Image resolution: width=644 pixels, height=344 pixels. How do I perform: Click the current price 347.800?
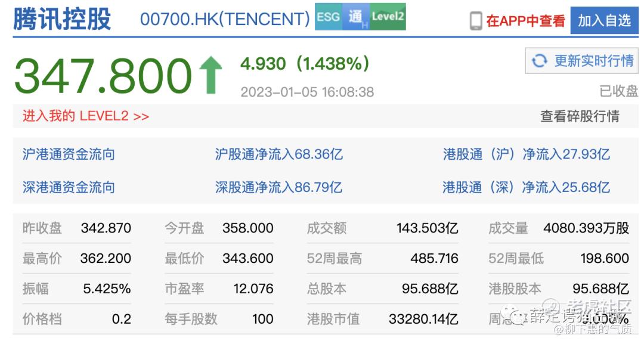[x=103, y=76]
